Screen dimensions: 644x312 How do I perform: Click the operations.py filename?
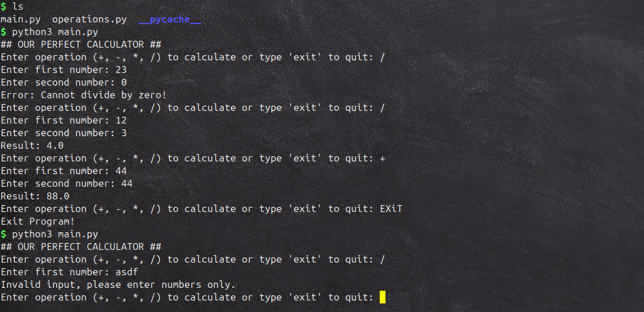tap(89, 19)
